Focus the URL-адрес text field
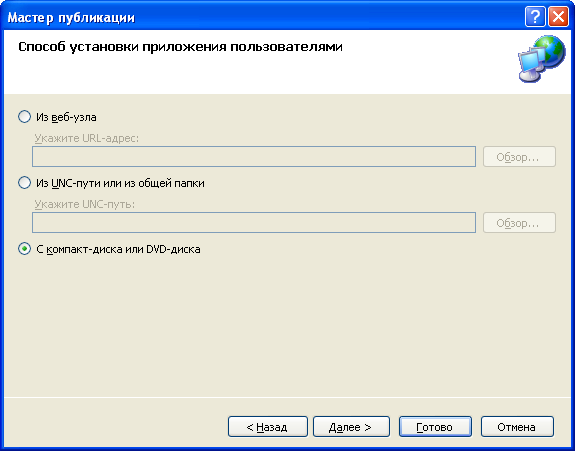This screenshot has width=575, height=451. pyautogui.click(x=254, y=157)
